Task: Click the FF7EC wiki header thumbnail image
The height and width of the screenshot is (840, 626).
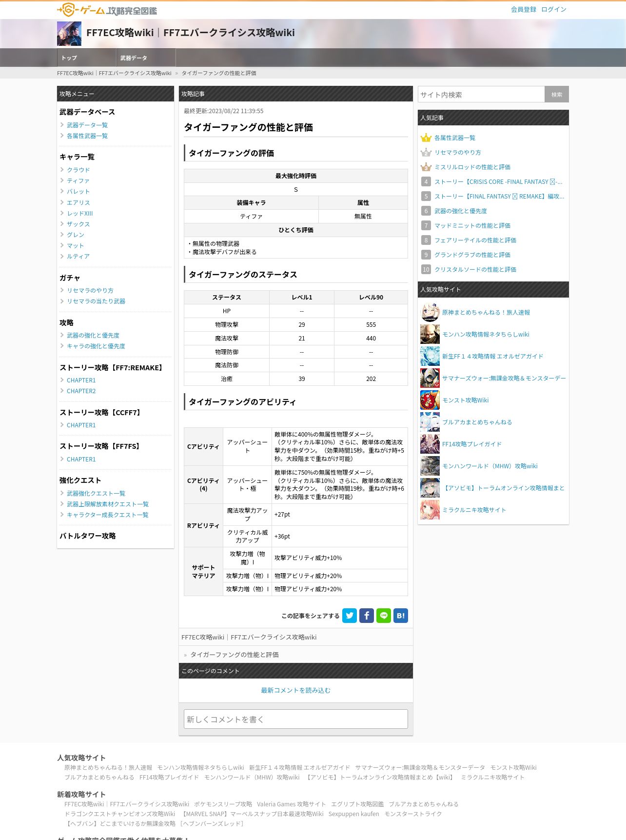Action: 69,34
